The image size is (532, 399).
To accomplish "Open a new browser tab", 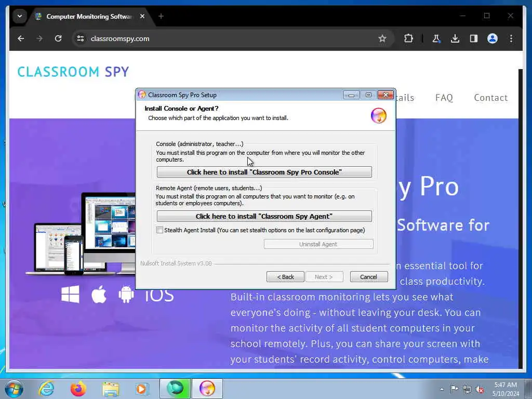I will (x=161, y=16).
